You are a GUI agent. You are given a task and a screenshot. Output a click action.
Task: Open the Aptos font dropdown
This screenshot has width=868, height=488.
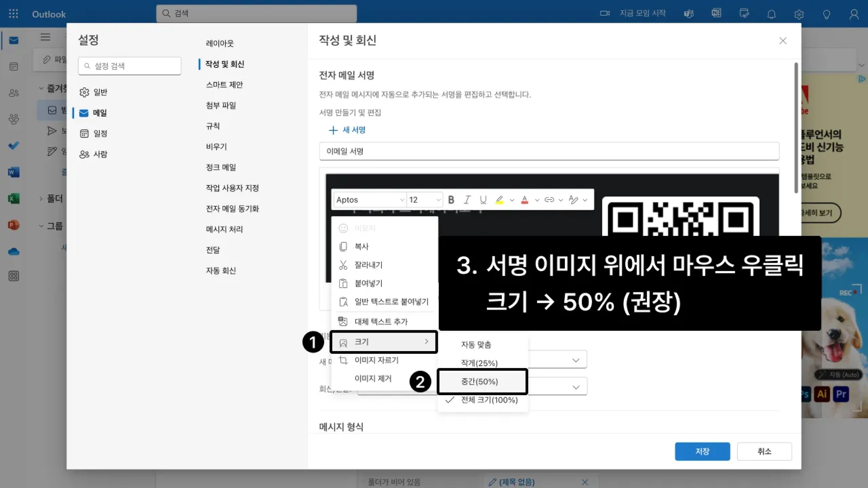(370, 200)
